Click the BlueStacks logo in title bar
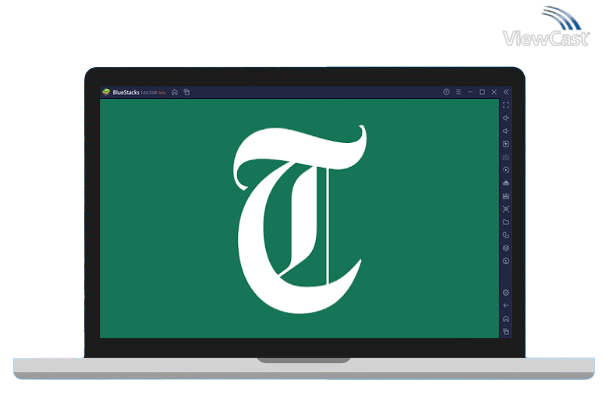 tap(106, 92)
